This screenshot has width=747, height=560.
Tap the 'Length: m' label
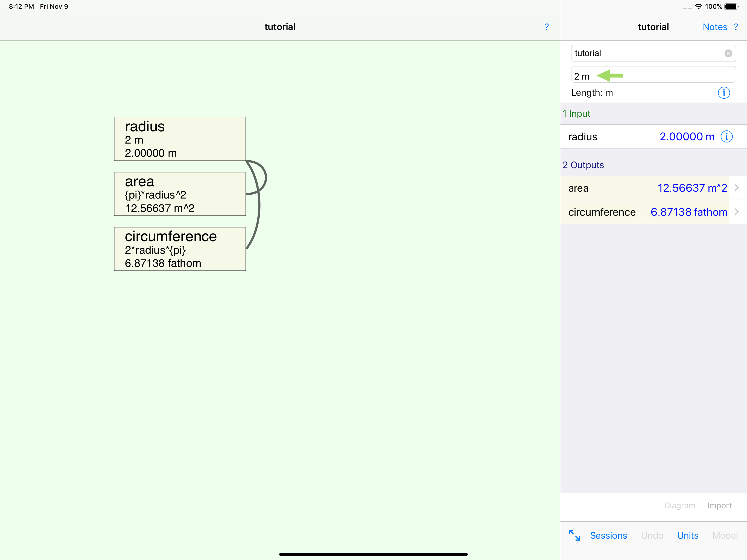point(592,92)
